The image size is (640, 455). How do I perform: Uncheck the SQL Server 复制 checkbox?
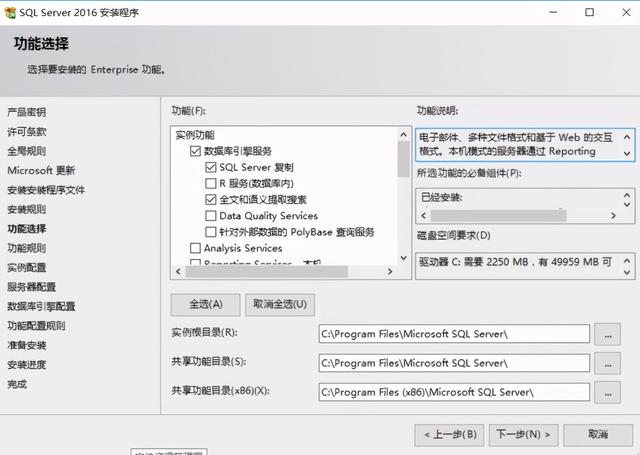coord(211,167)
